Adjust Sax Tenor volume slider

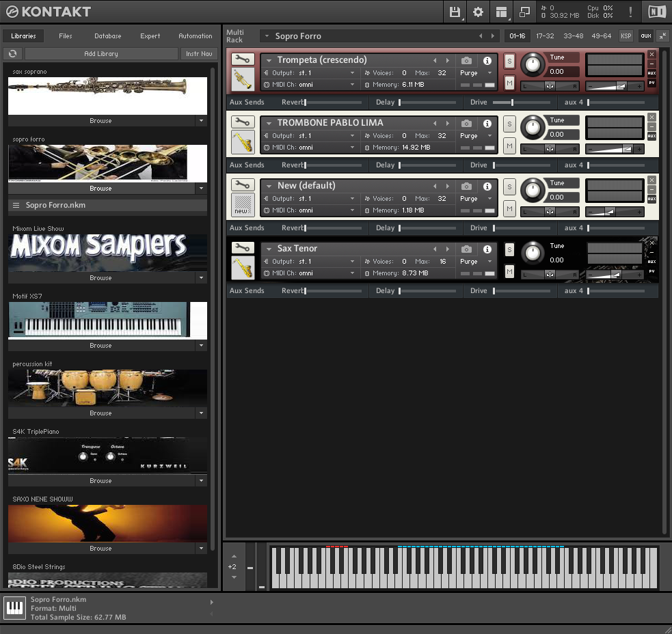(614, 275)
